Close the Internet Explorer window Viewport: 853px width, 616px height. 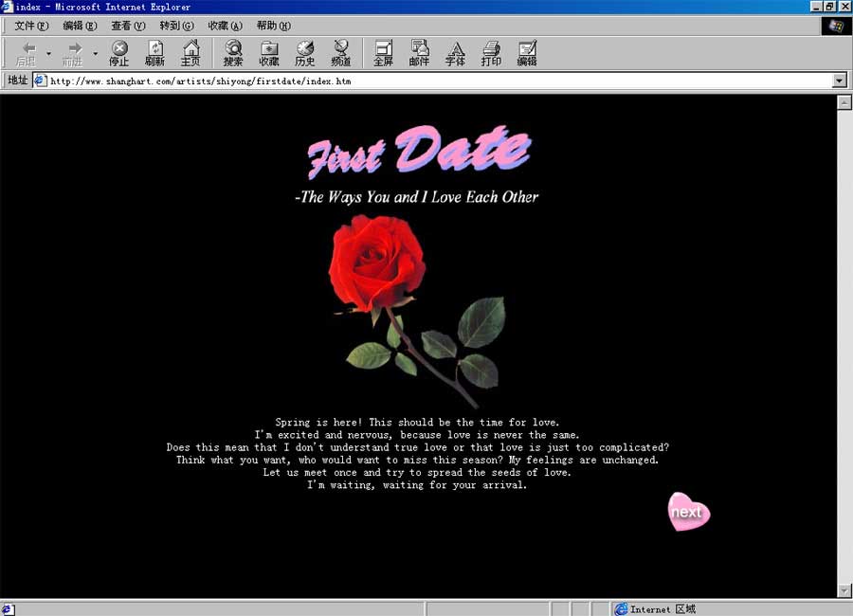pos(844,7)
